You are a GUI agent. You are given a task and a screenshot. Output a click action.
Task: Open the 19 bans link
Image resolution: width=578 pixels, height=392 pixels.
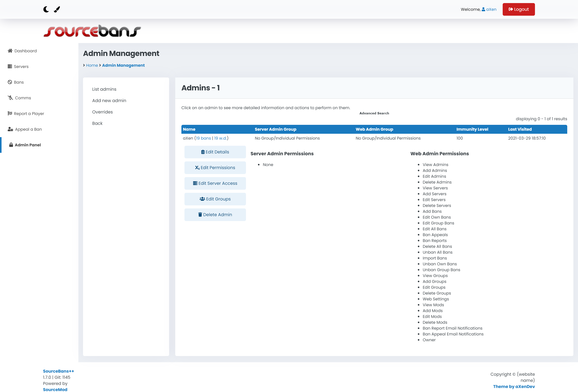(203, 138)
